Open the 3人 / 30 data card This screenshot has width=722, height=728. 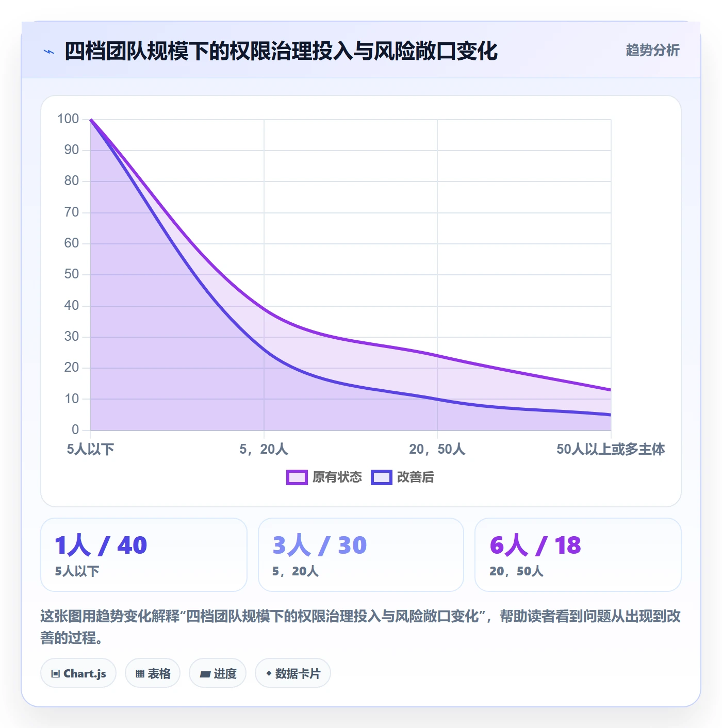(361, 555)
